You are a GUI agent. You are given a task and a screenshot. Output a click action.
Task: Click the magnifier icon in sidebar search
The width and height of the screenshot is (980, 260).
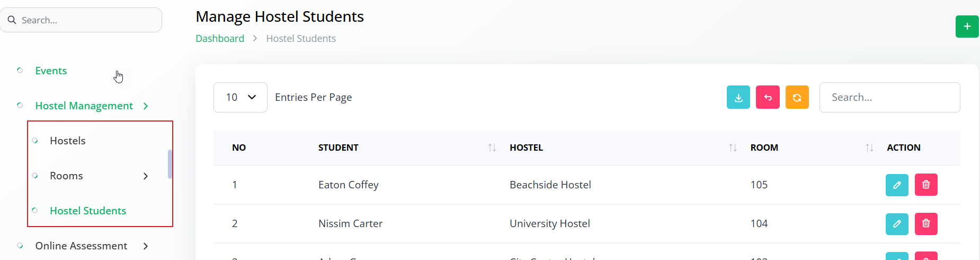pos(12,20)
